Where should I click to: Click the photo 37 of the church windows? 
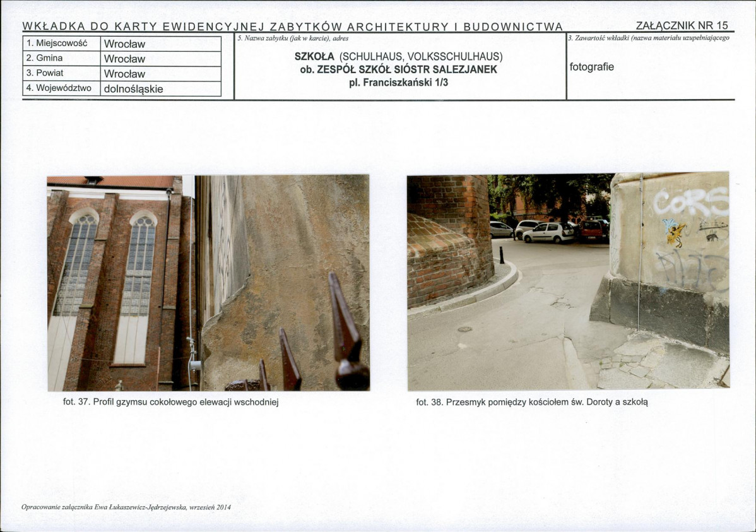tap(208, 283)
